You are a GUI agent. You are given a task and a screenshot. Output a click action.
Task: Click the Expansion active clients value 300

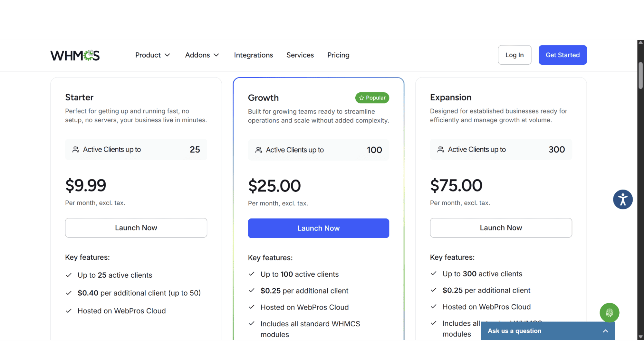point(557,150)
